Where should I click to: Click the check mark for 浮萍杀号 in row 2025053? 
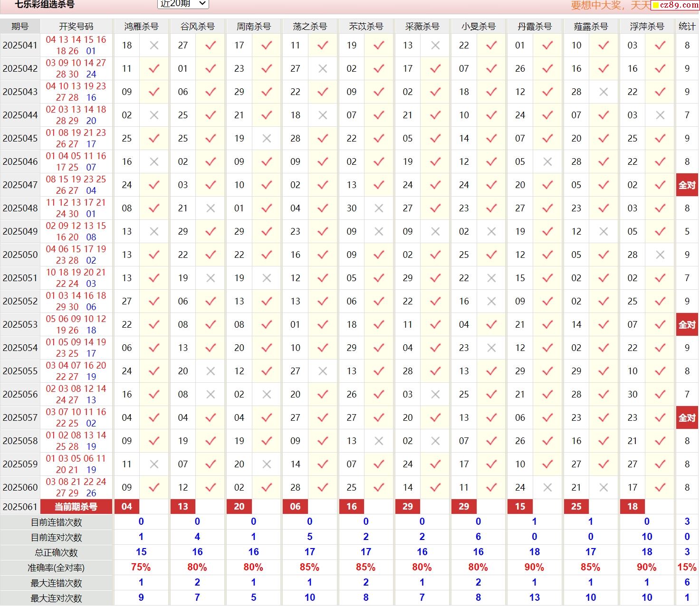[x=660, y=325]
